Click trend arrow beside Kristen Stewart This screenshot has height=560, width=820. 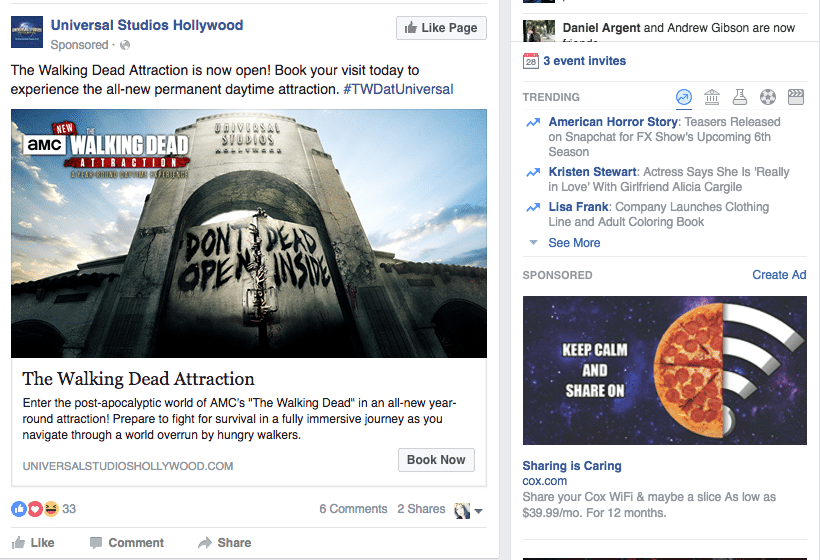pyautogui.click(x=533, y=173)
